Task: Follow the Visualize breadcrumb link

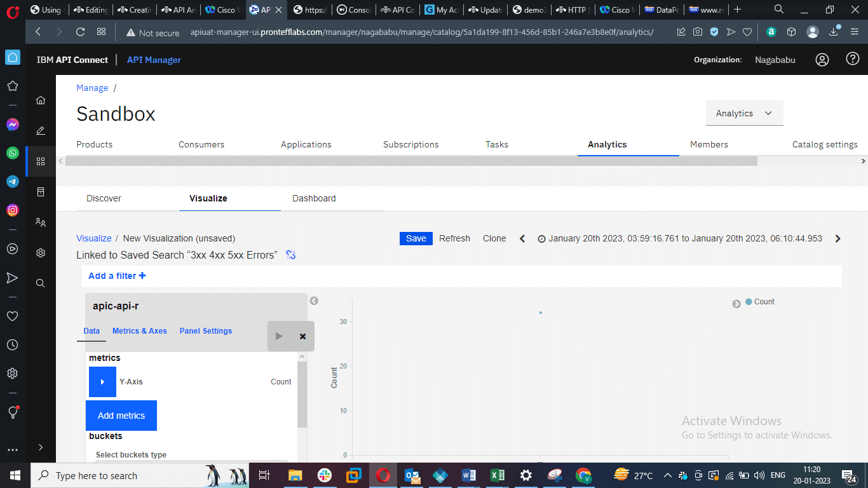Action: [94, 238]
